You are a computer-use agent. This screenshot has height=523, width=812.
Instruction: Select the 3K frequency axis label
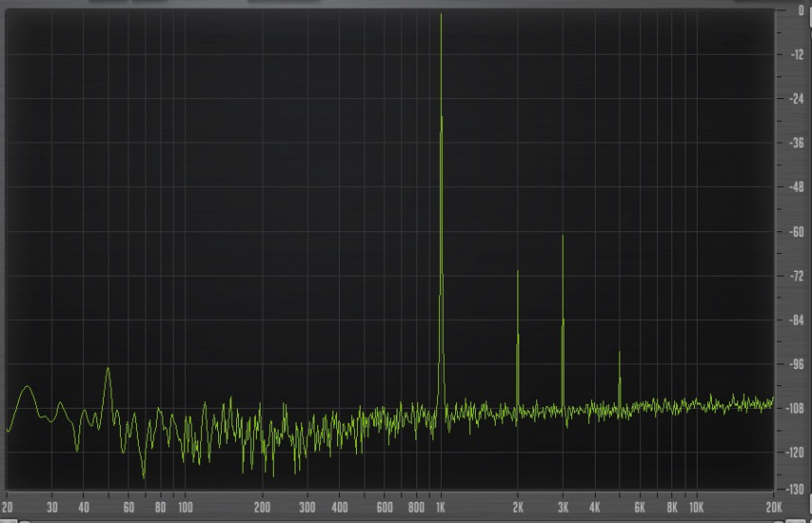coord(563,506)
